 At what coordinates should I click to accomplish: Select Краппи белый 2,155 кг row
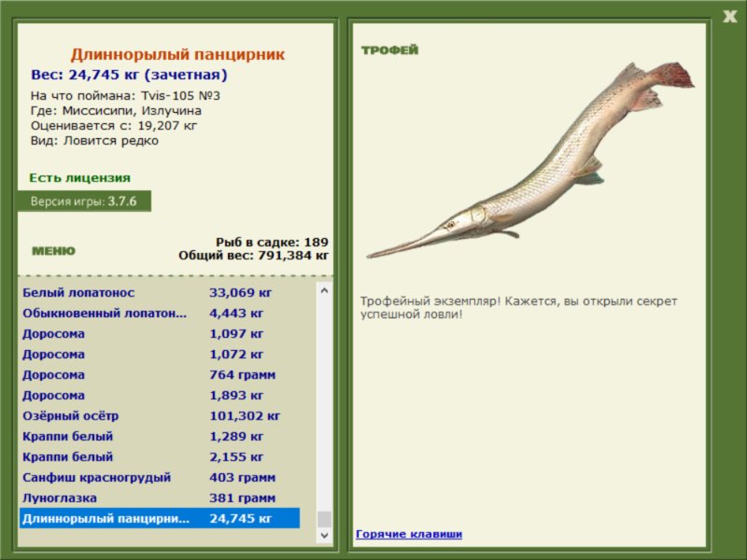(x=160, y=456)
